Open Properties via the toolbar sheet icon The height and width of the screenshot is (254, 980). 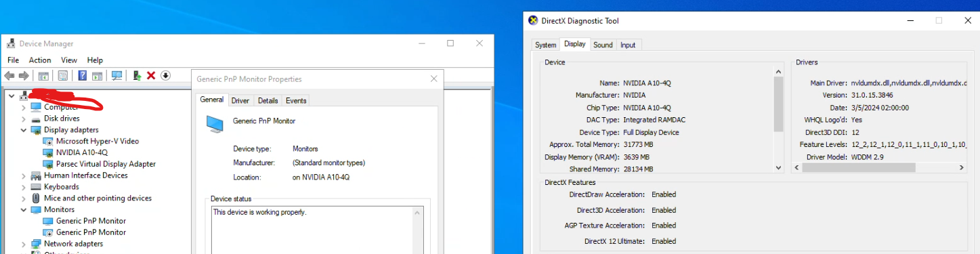pyautogui.click(x=63, y=76)
